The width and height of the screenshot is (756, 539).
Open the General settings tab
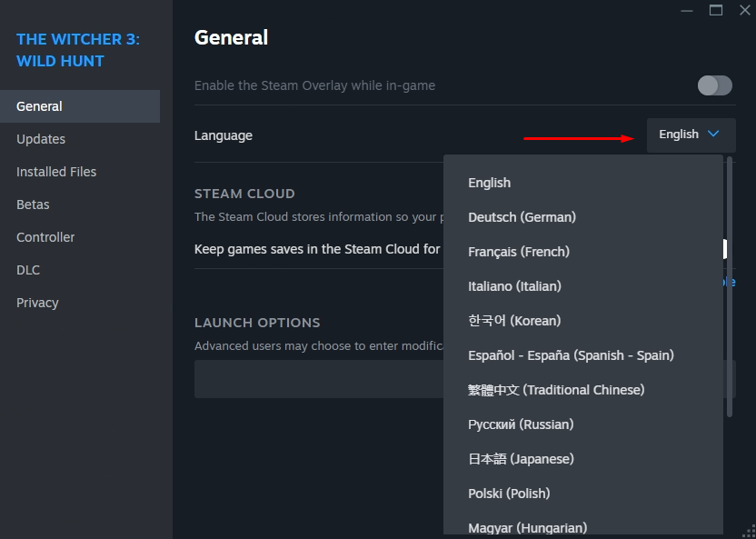click(x=80, y=106)
